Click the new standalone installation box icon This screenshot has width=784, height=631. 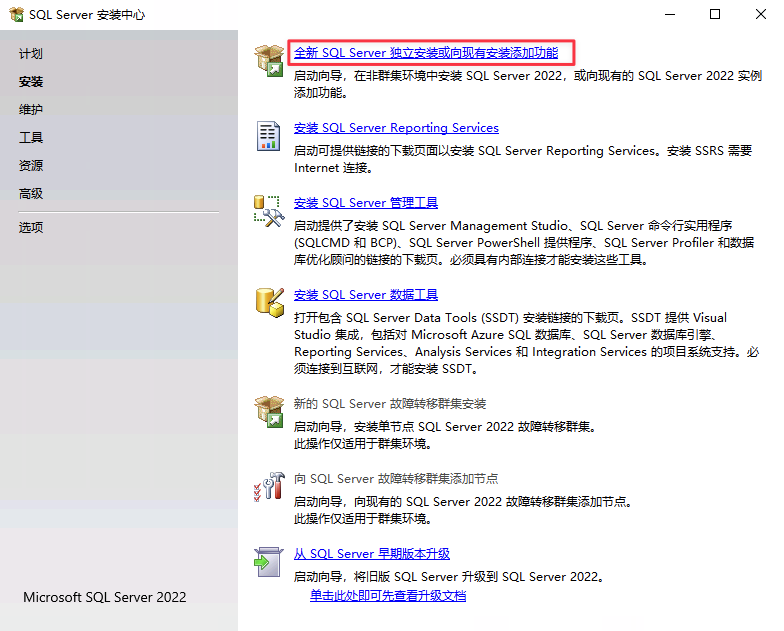point(269,60)
